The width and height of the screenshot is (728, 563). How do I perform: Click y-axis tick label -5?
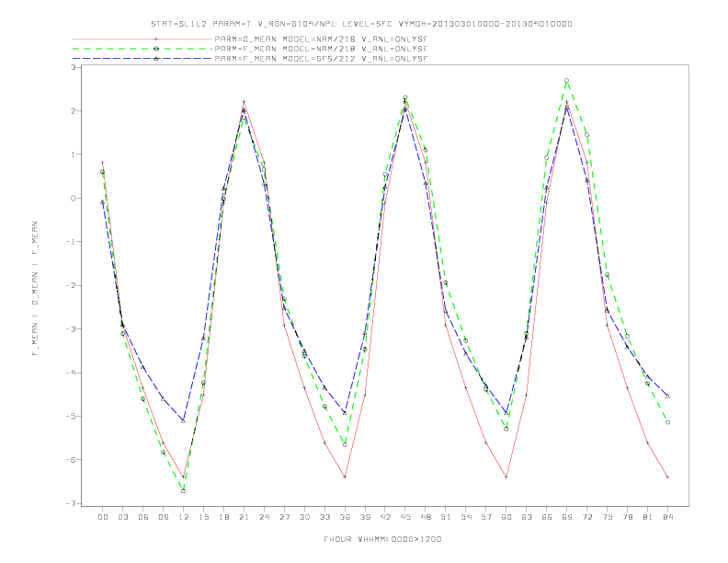(72, 417)
